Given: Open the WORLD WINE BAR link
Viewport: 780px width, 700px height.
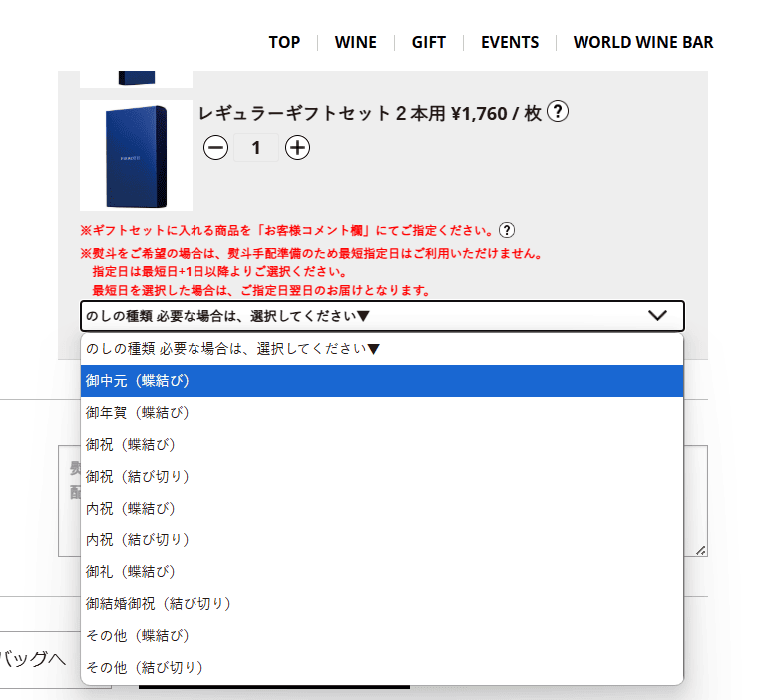Looking at the screenshot, I should 643,42.
